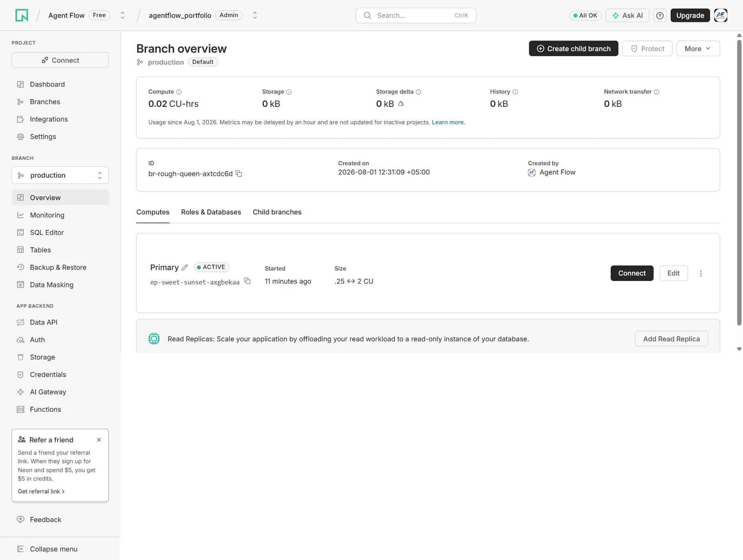This screenshot has width=743, height=560.
Task: Click the Ask AI button
Action: pyautogui.click(x=627, y=15)
